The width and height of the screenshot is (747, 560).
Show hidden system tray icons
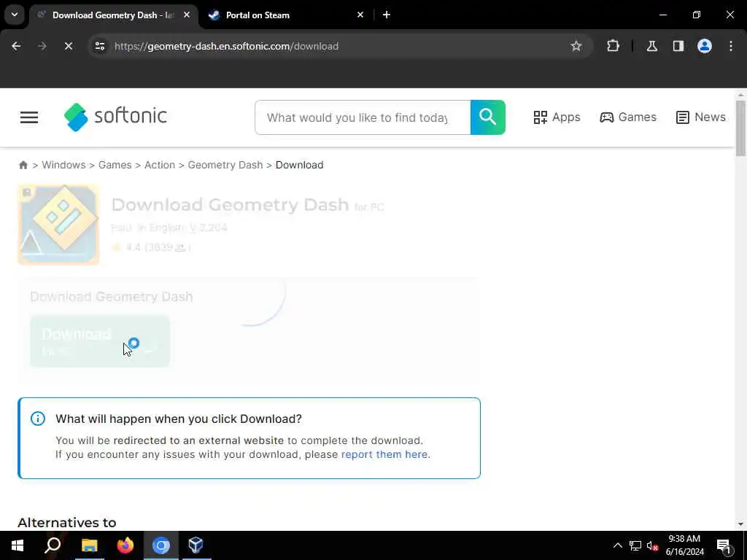tap(617, 545)
